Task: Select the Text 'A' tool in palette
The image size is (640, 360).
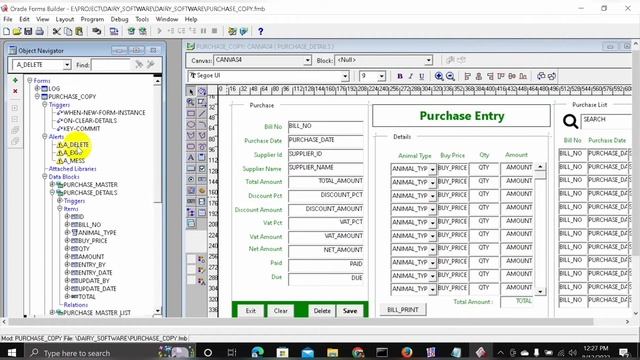Action: tap(191, 158)
